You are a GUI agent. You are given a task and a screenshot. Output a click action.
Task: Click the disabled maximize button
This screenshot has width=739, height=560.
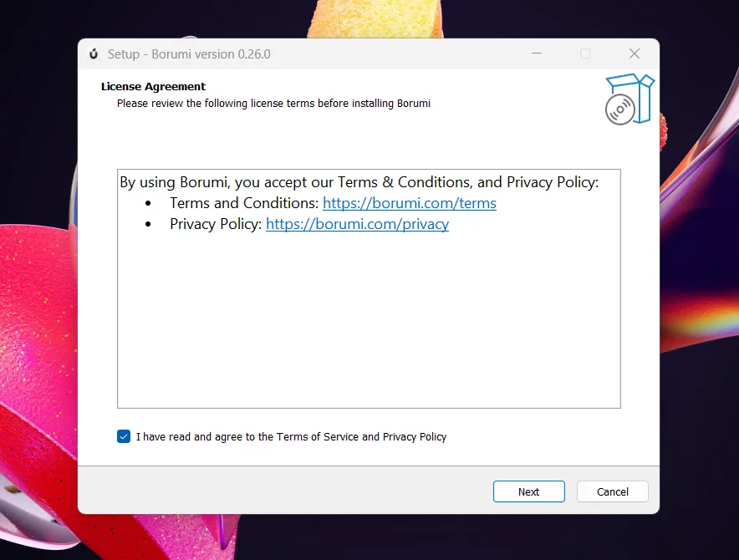click(x=585, y=53)
